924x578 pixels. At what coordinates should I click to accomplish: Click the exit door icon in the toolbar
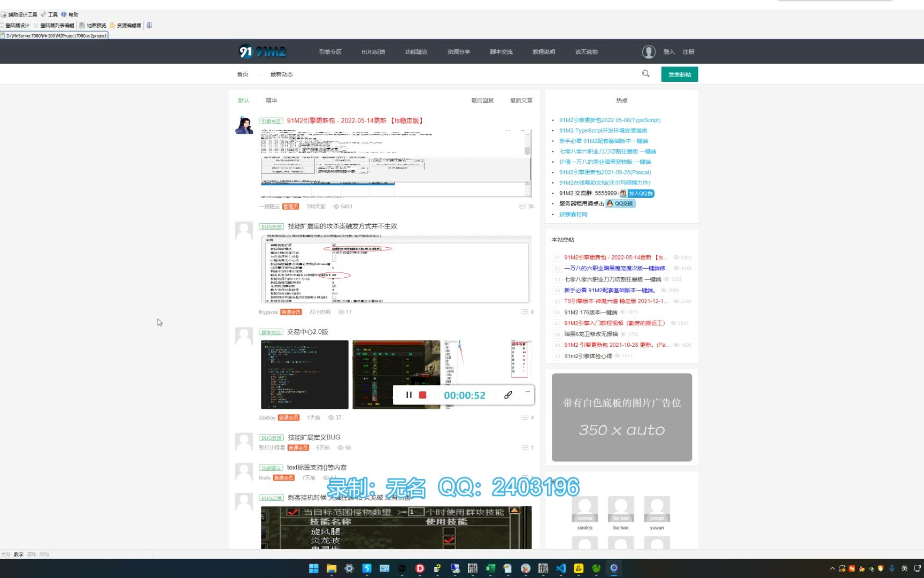point(149,25)
